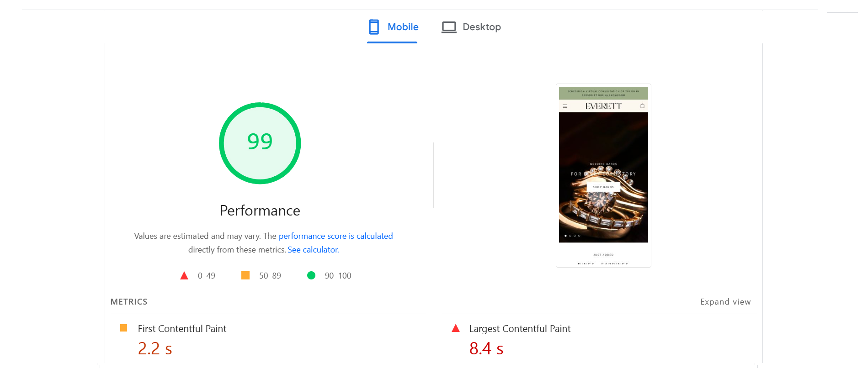Click the 2.2 s FCP value

click(155, 349)
